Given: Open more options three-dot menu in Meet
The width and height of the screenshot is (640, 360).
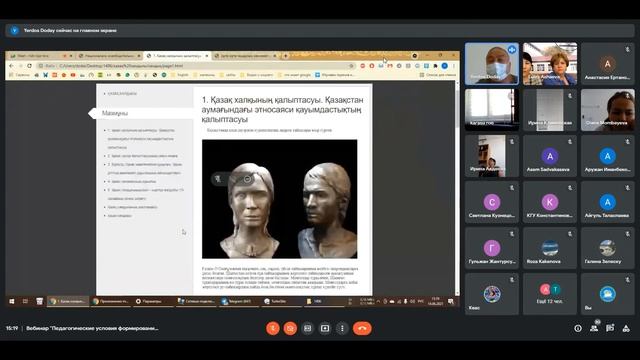Looking at the screenshot, I should click(x=342, y=328).
